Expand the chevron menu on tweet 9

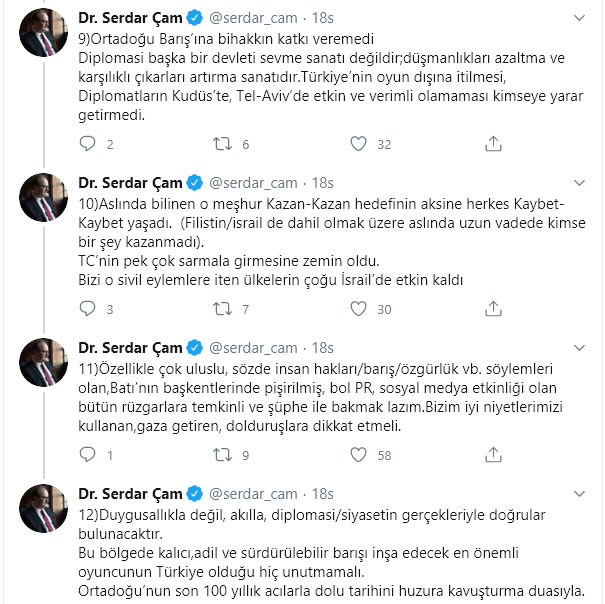579,19
